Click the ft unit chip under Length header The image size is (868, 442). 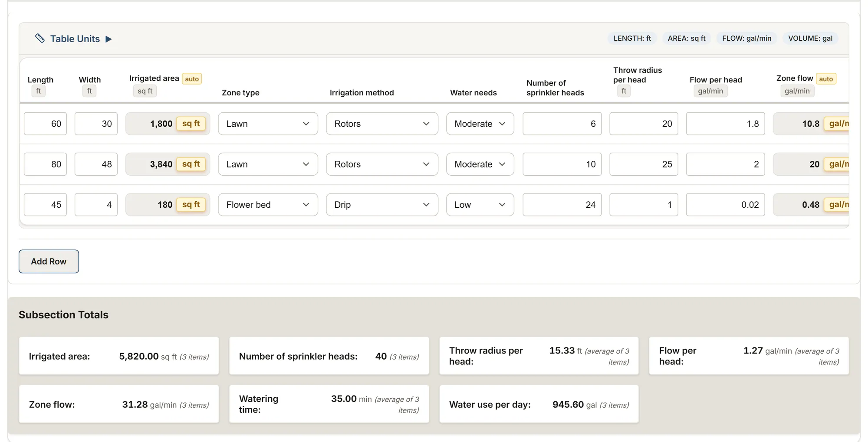coord(38,91)
